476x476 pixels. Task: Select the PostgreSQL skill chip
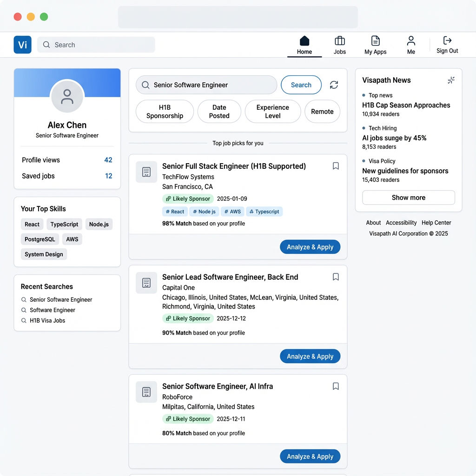[x=40, y=239]
